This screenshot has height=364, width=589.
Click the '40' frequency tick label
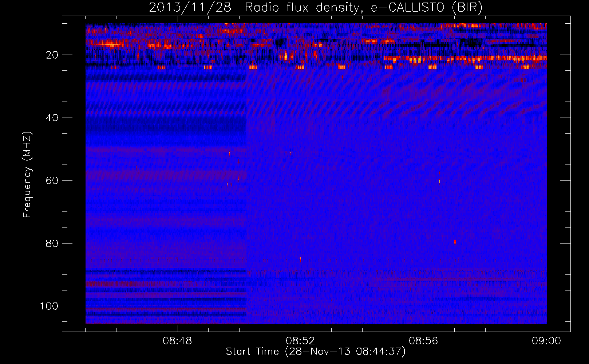(x=52, y=118)
